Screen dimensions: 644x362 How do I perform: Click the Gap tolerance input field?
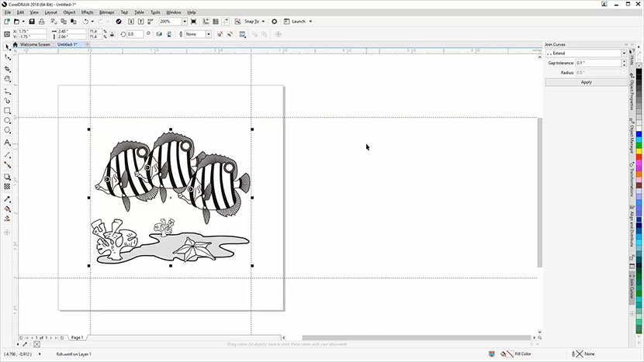pyautogui.click(x=599, y=63)
